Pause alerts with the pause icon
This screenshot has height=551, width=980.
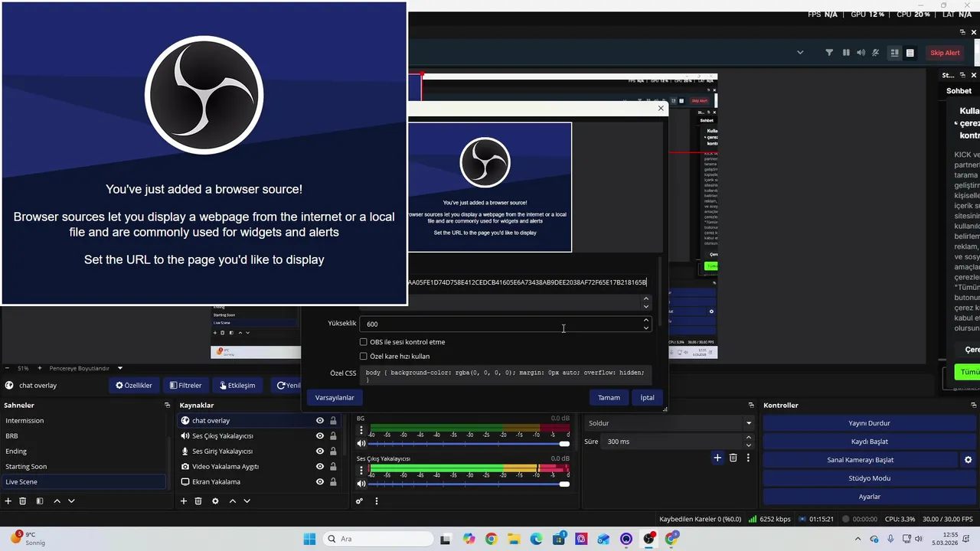(x=846, y=53)
